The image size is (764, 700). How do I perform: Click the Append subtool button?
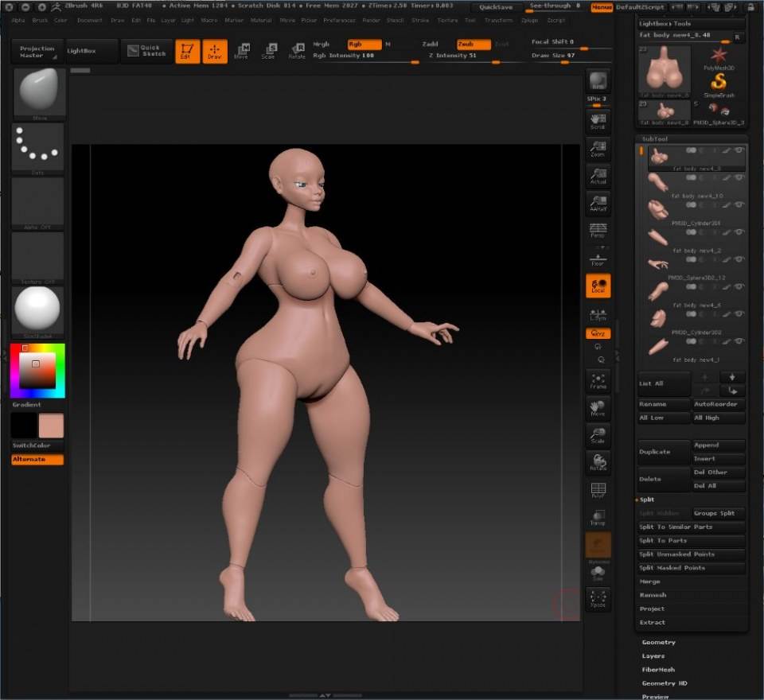(x=719, y=445)
